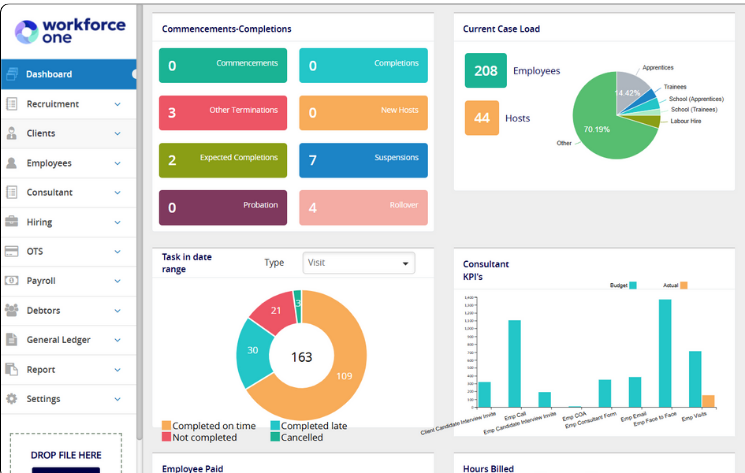The image size is (745, 473).
Task: Toggle the Budget legend series in KPI chart
Action: [x=632, y=285]
